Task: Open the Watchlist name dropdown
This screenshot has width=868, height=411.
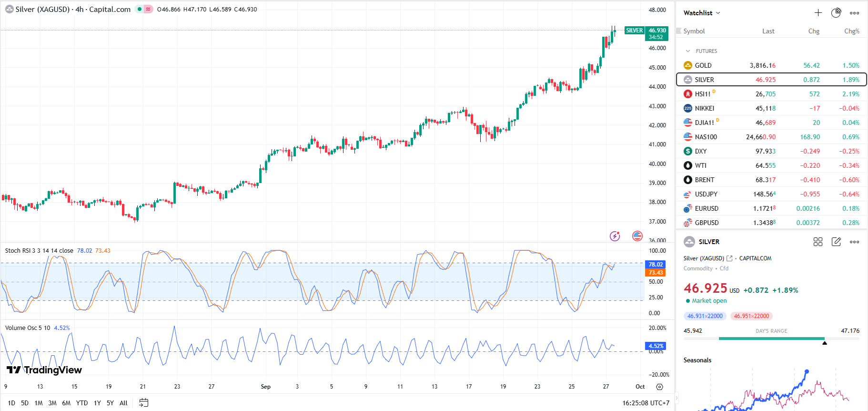Action: pyautogui.click(x=702, y=13)
